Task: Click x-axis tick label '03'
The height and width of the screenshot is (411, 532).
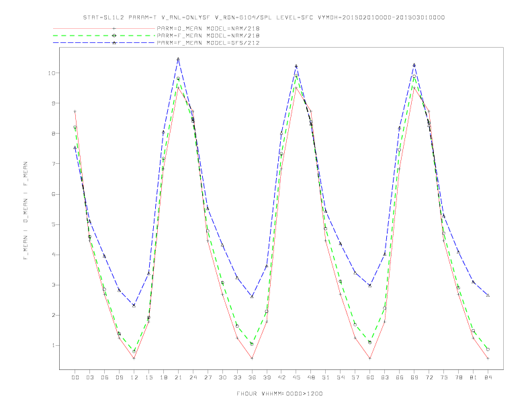Action: tap(89, 377)
